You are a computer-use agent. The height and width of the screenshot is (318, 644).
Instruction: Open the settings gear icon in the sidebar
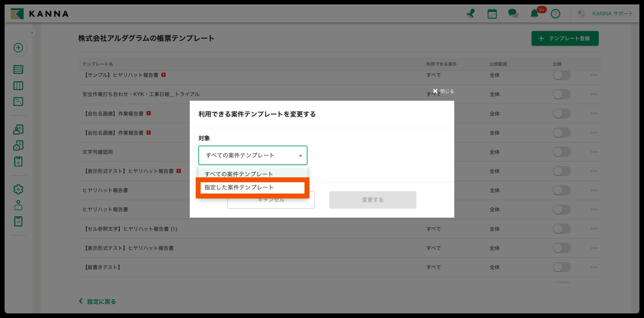pyautogui.click(x=18, y=189)
